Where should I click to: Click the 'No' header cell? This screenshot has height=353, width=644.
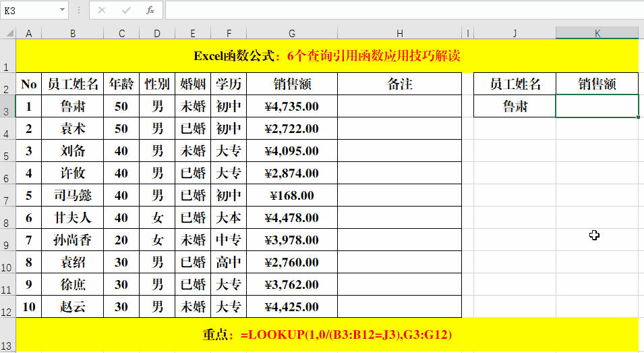coord(29,84)
